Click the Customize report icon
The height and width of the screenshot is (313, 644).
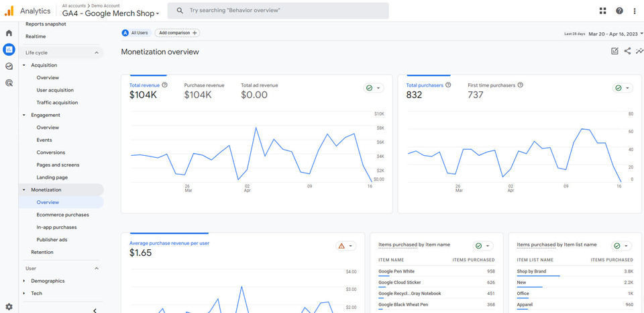click(x=615, y=51)
